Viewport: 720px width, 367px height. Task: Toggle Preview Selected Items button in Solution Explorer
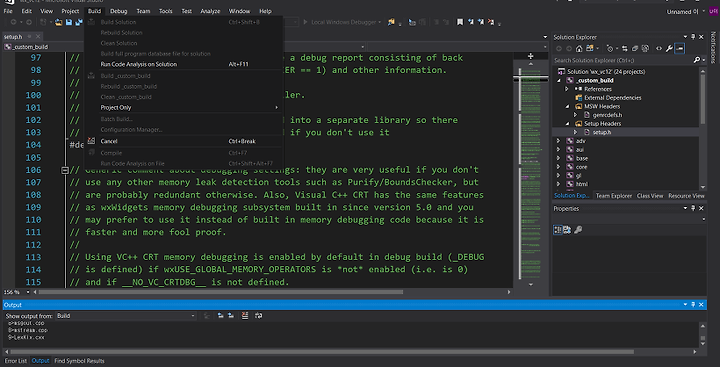point(680,48)
